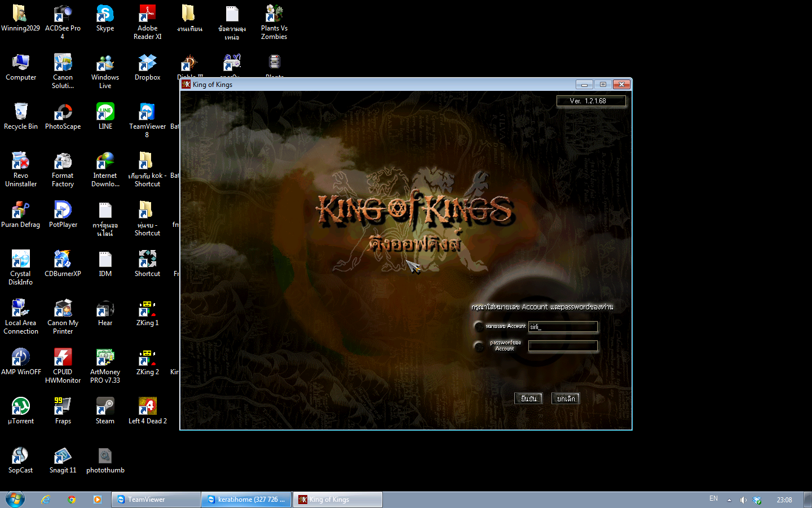Switch to the keratihome taskbar window

[246, 500]
